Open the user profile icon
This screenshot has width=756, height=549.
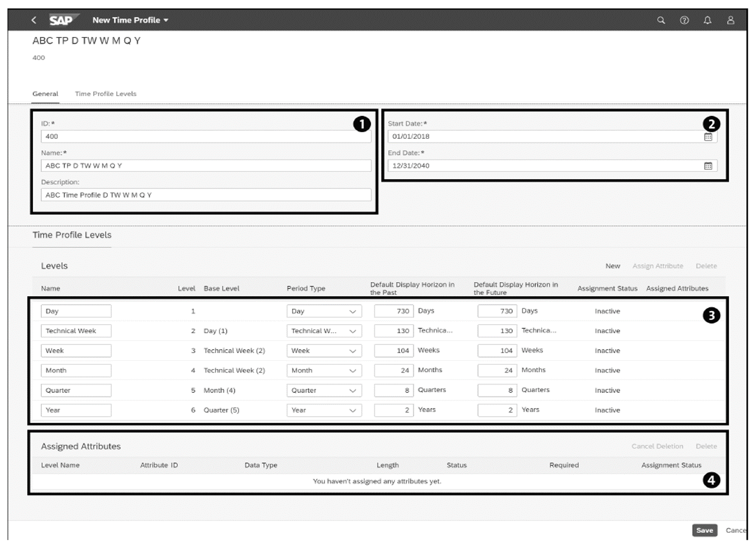pos(731,20)
